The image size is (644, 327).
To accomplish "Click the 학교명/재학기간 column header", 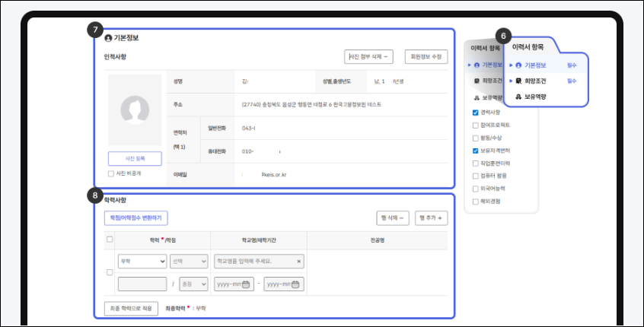I will 259,240.
